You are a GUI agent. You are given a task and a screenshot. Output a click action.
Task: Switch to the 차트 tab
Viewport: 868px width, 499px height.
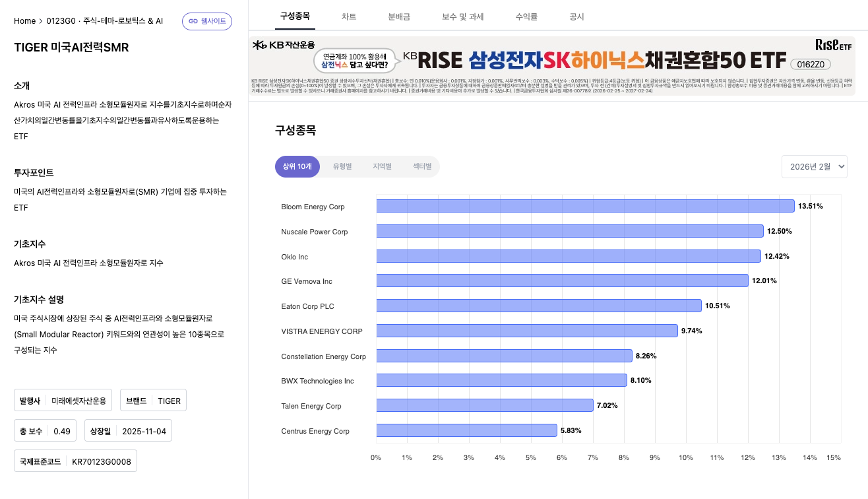349,16
